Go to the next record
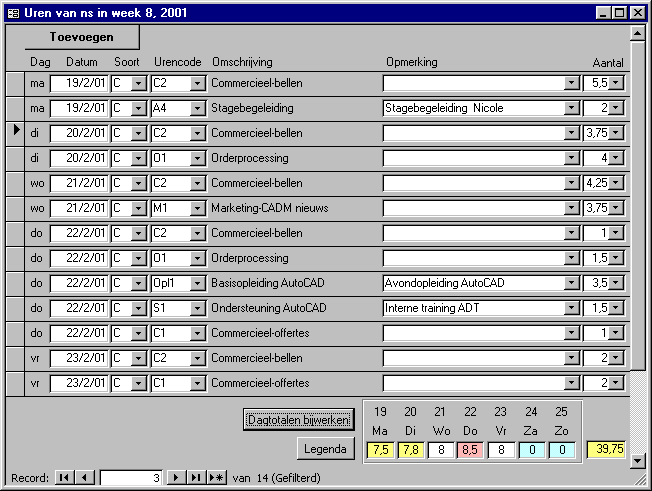 tap(176, 478)
